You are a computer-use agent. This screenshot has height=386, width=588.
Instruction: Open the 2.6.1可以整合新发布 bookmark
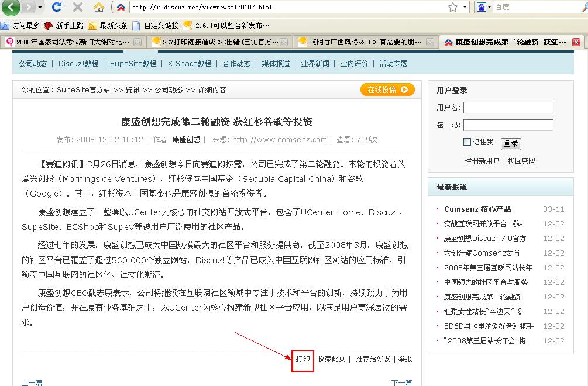click(226, 26)
